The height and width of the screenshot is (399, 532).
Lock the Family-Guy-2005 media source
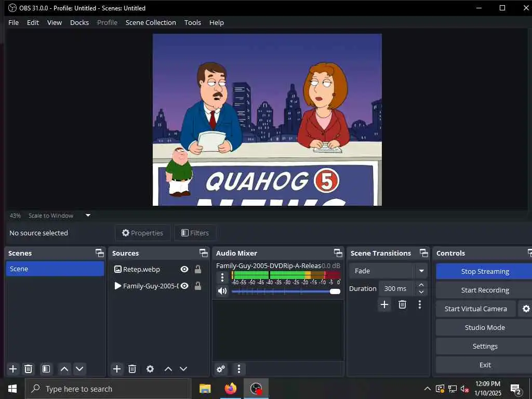[198, 286]
